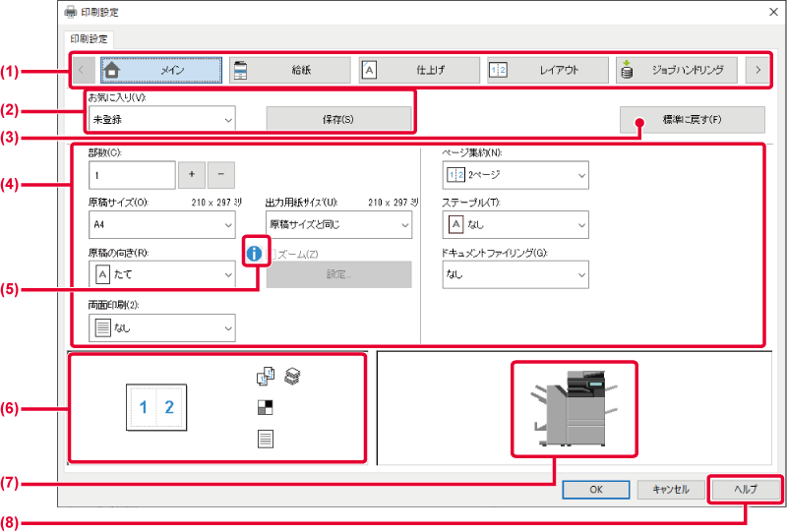This screenshot has width=787, height=532.
Task: Click the 標準に戻す reset button
Action: (692, 119)
